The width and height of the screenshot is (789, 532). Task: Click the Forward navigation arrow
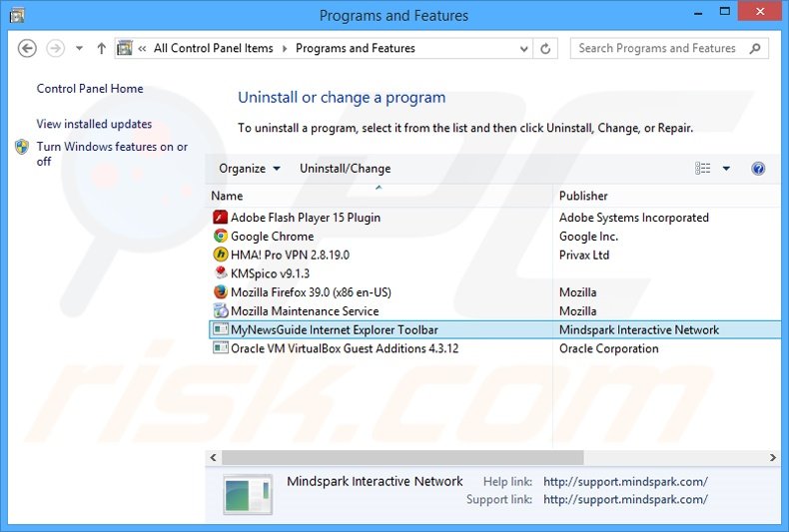click(x=55, y=49)
